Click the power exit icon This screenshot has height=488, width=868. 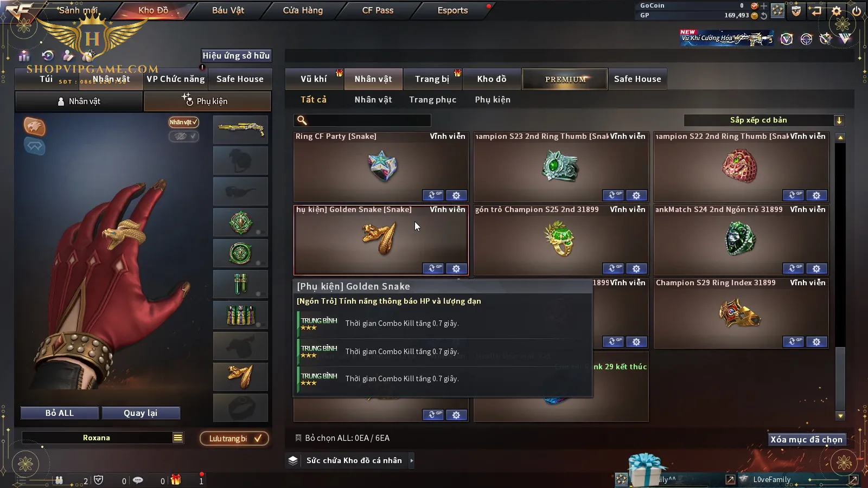[857, 10]
